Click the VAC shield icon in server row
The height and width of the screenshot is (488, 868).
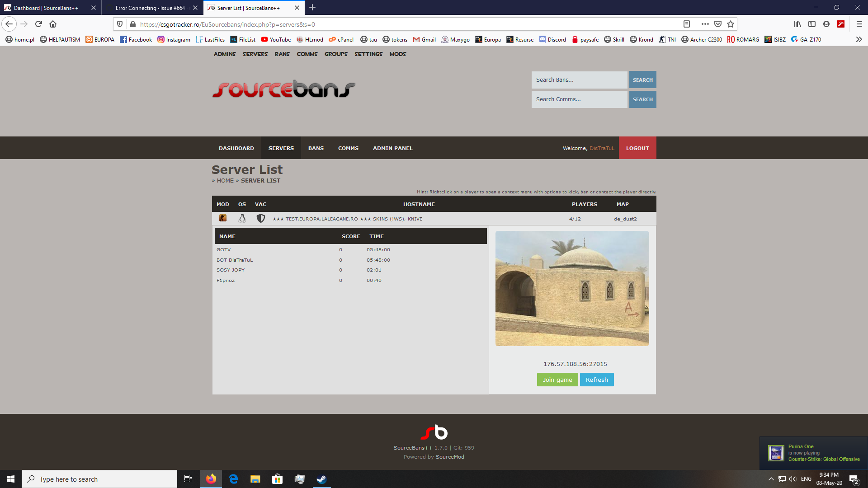tap(261, 219)
